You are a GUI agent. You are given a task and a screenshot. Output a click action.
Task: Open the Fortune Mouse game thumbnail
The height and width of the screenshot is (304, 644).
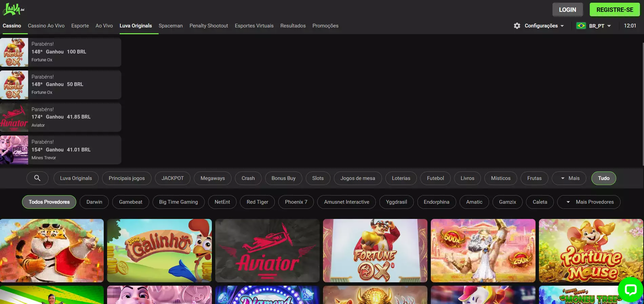click(x=591, y=250)
